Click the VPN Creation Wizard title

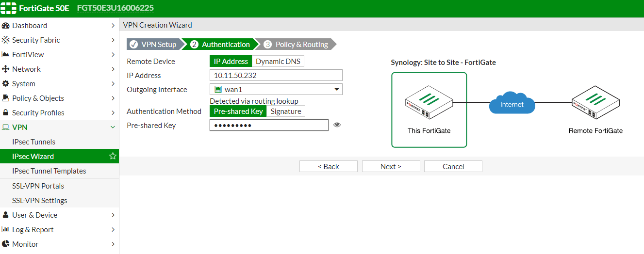coord(158,25)
